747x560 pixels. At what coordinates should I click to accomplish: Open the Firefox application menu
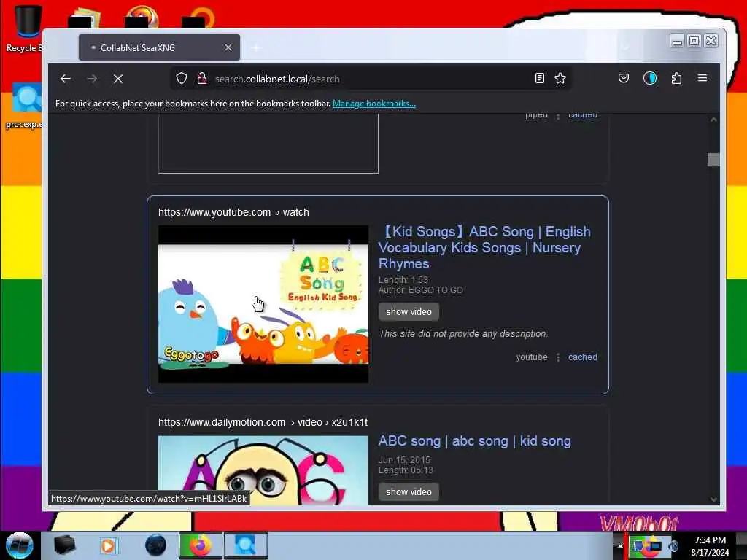pos(703,78)
